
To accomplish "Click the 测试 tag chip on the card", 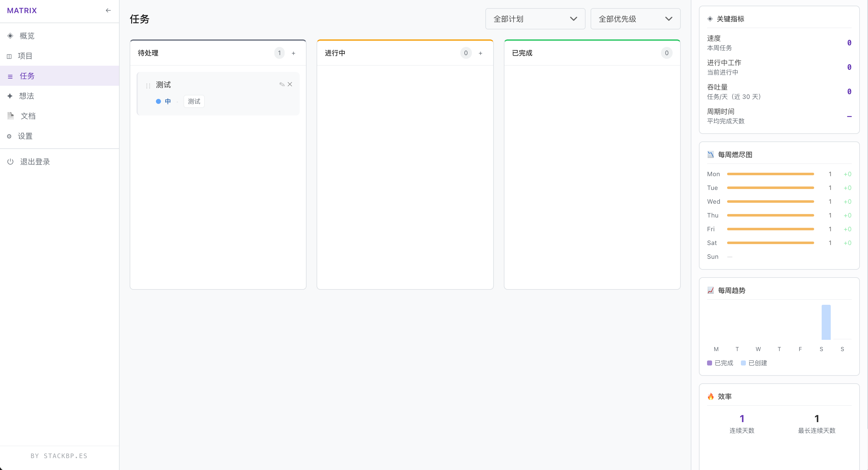I will tap(194, 101).
